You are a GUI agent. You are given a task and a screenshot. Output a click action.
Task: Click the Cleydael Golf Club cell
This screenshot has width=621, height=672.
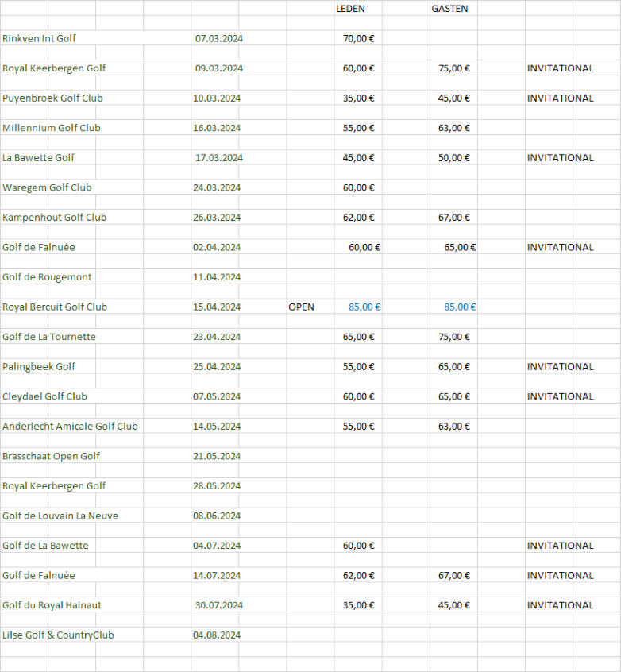(x=44, y=396)
